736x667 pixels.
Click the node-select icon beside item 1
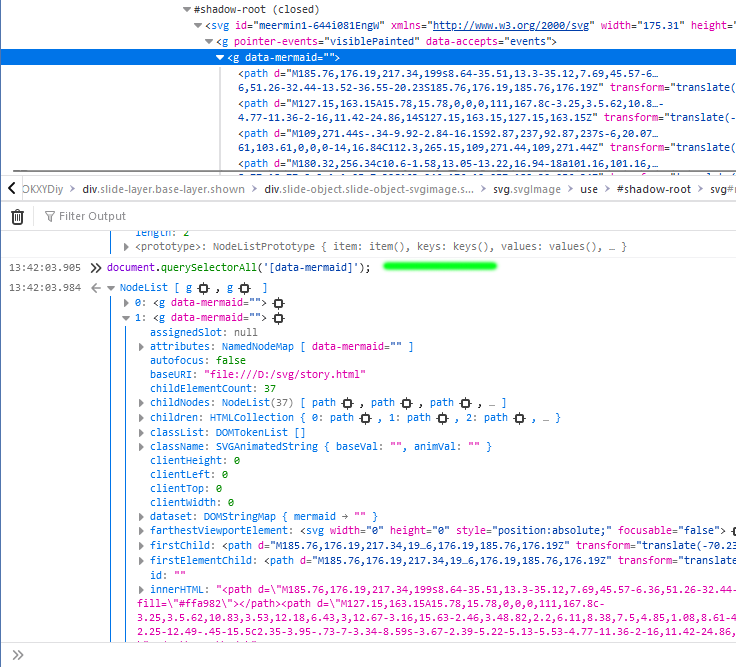[277, 317]
